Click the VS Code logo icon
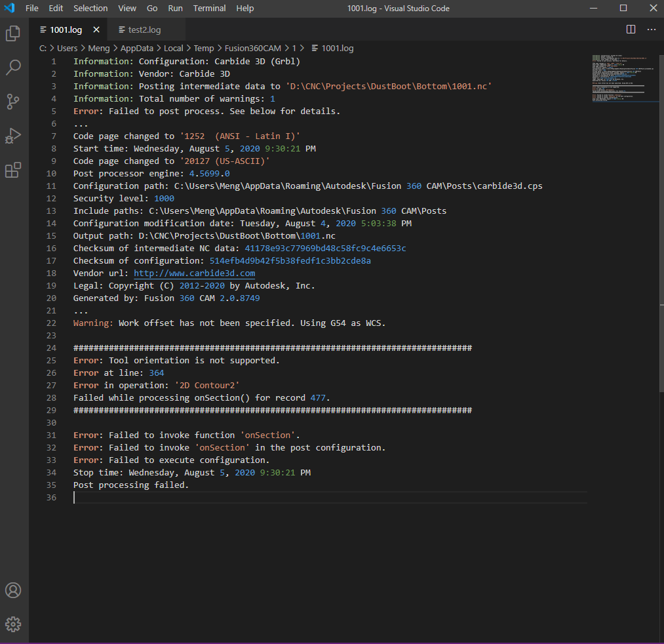Image resolution: width=664 pixels, height=644 pixels. point(9,8)
